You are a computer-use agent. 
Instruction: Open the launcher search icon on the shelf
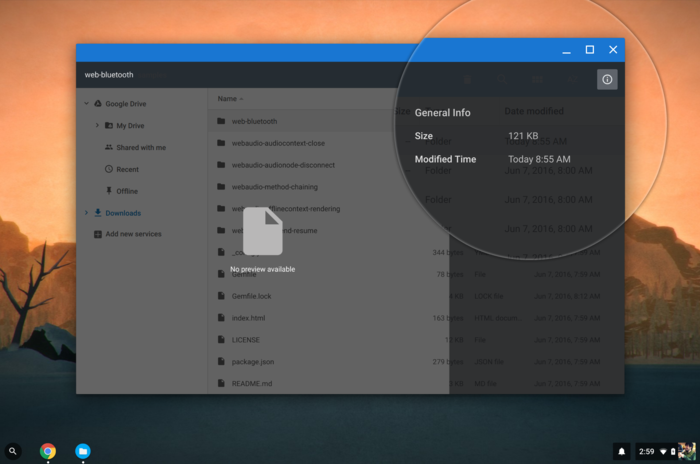pos(13,451)
